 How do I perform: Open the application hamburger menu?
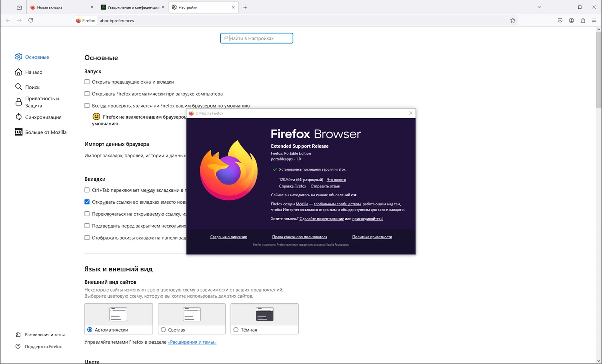click(594, 20)
